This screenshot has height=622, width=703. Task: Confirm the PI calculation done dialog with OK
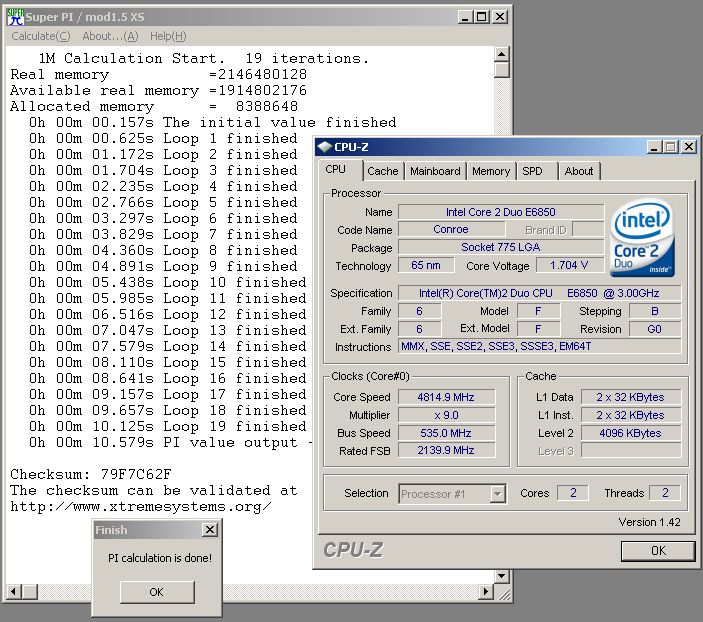[x=157, y=592]
